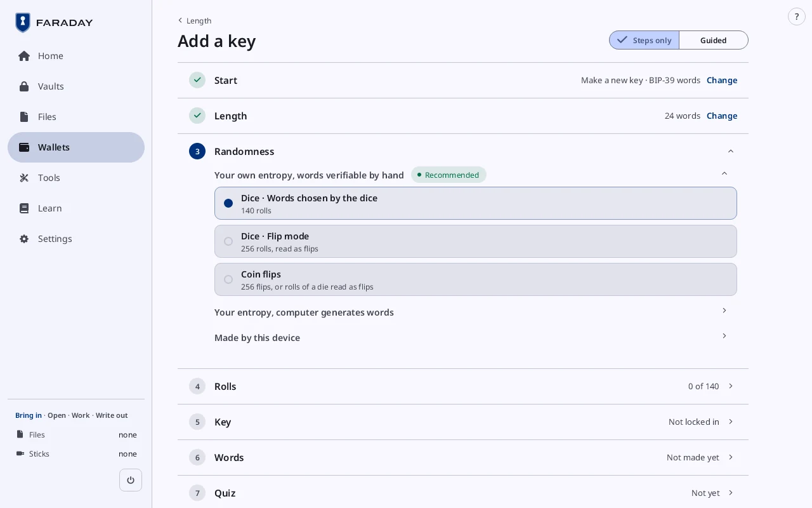Expand the Key step
This screenshot has height=508, width=812.
coord(463,422)
